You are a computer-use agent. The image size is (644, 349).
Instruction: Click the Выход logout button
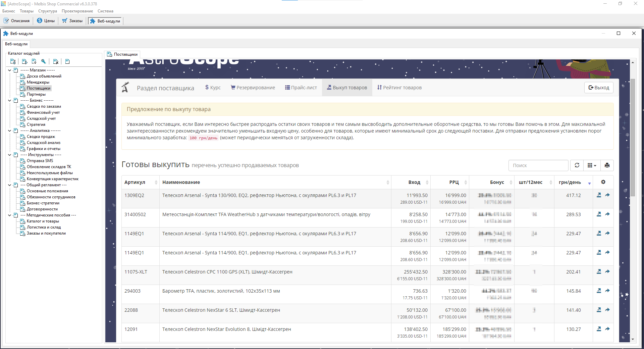pyautogui.click(x=599, y=87)
